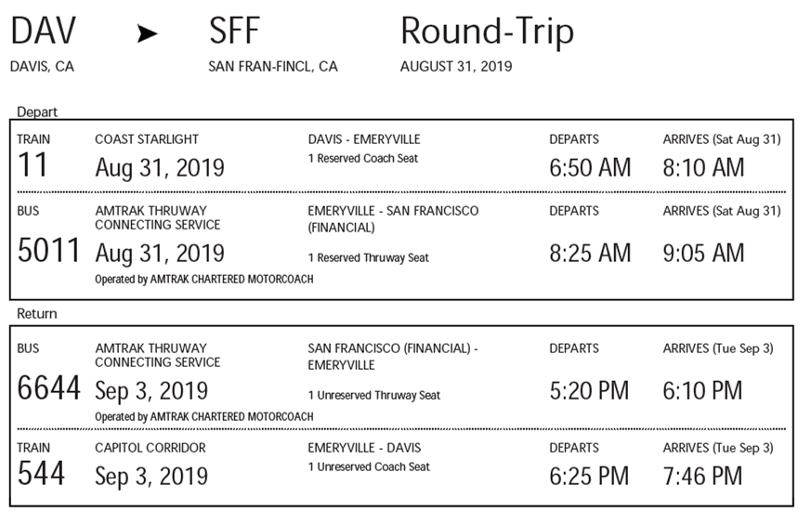Click the 9:05 AM arrival time

coord(703,253)
